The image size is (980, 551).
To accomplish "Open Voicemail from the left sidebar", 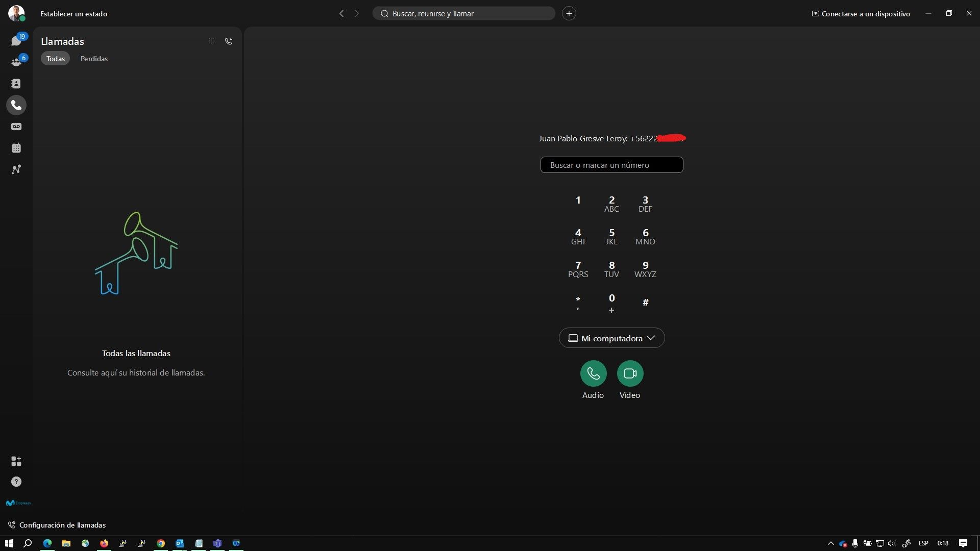I will point(16,127).
